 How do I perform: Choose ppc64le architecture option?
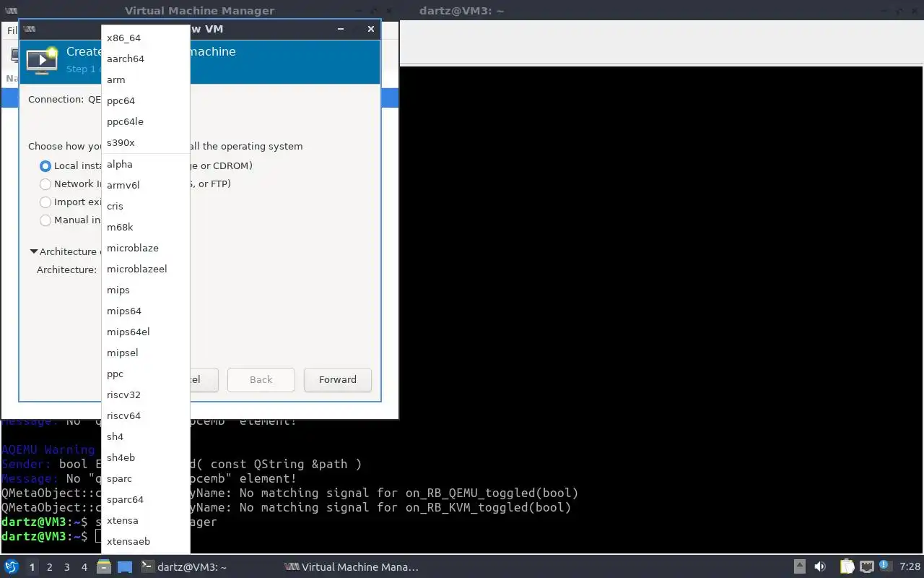pyautogui.click(x=146, y=121)
